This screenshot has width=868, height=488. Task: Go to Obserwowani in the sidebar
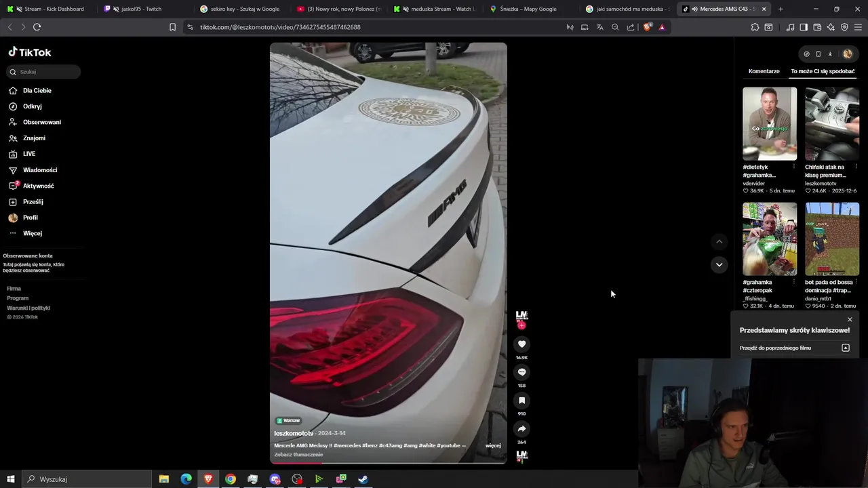click(x=42, y=123)
